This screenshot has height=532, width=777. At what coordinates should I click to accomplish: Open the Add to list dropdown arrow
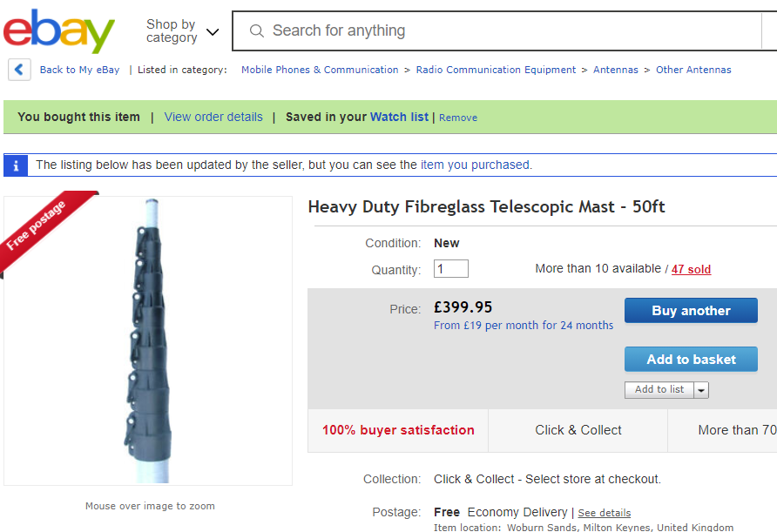(701, 389)
